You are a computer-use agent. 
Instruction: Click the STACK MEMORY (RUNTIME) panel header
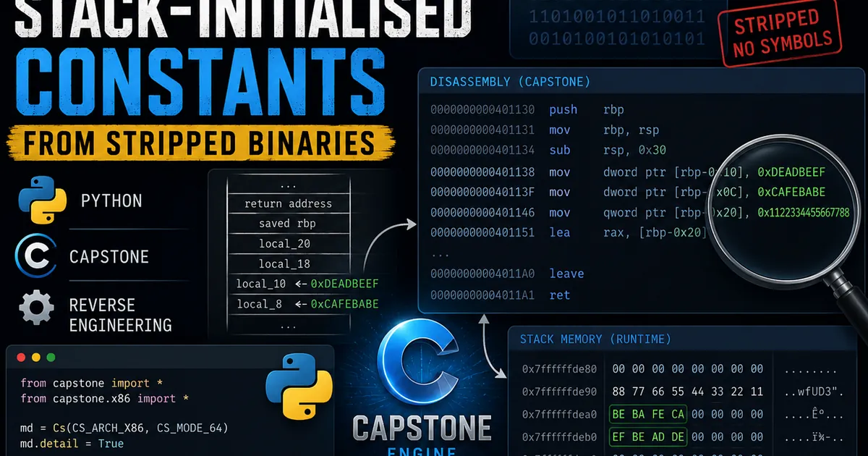click(595, 339)
